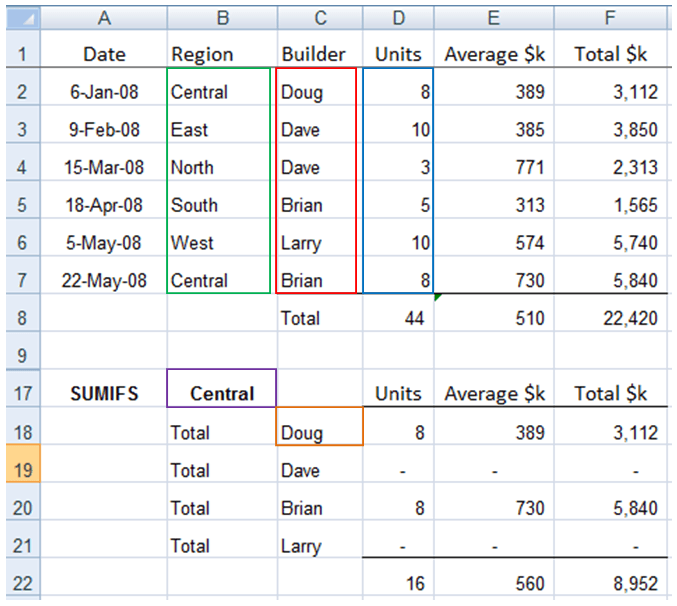This screenshot has height=606, width=677.
Task: Select the 15-Mar-08 date cell
Action: coord(104,162)
